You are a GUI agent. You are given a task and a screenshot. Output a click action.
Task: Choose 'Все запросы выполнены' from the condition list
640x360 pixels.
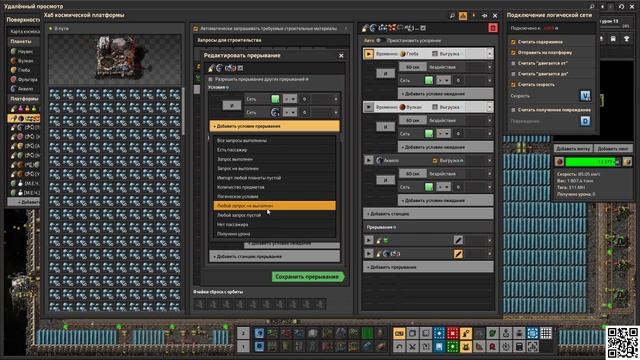click(x=275, y=140)
